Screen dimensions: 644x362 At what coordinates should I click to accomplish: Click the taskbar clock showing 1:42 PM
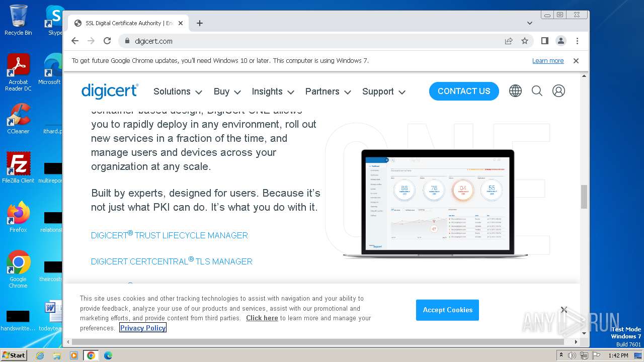pos(618,355)
